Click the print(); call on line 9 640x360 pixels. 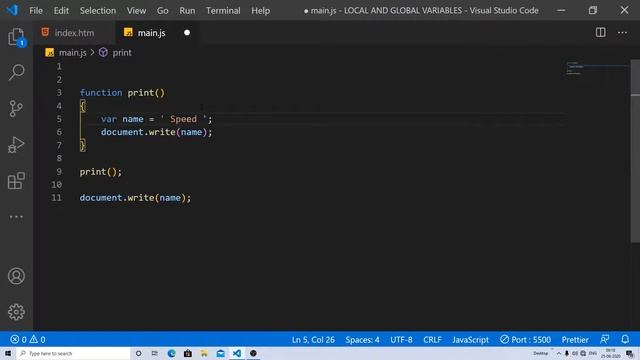[100, 172]
